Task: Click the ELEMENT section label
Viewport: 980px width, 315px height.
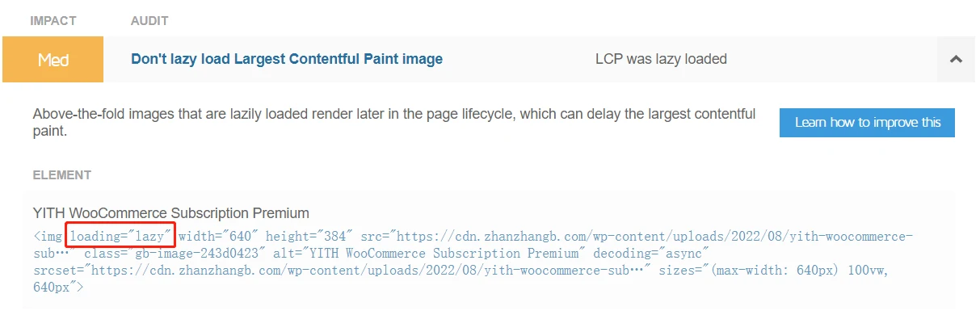Action: (62, 175)
